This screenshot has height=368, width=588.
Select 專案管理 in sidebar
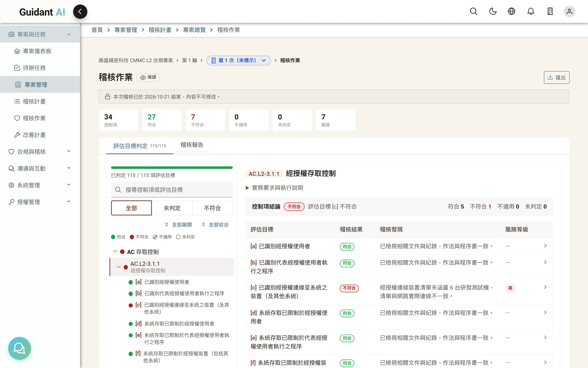point(40,84)
